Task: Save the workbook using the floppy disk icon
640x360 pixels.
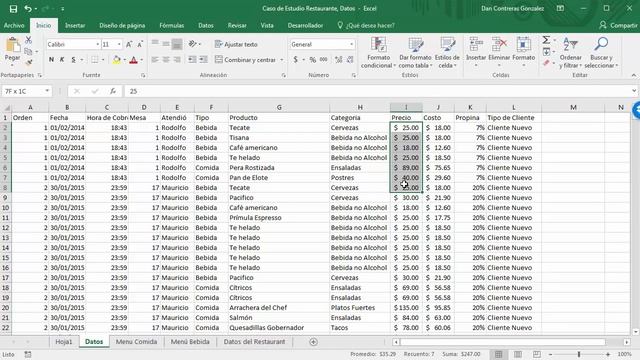Action: (13, 9)
